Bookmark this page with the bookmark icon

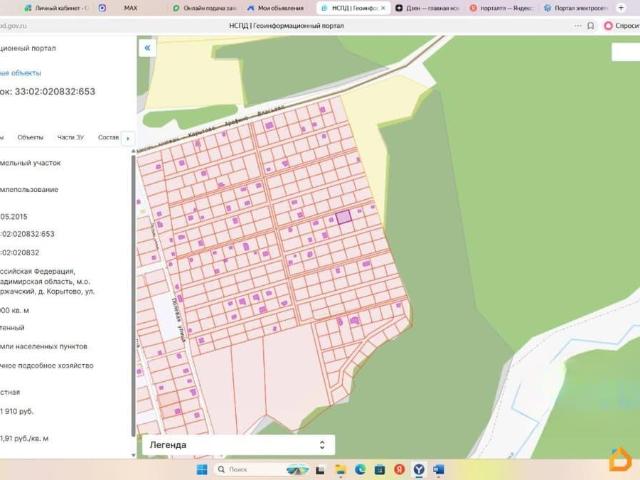[x=590, y=26]
